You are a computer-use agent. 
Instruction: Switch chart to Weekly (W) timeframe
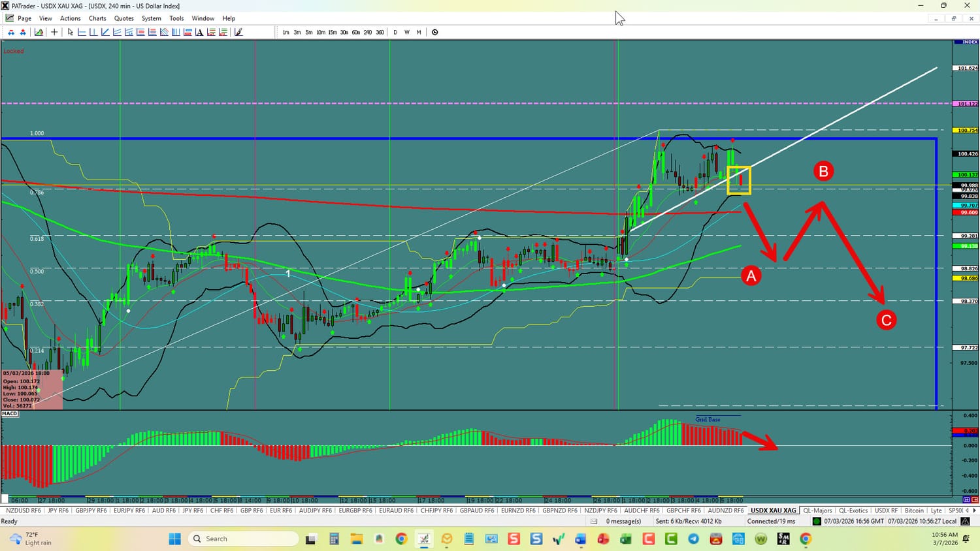[x=407, y=32]
